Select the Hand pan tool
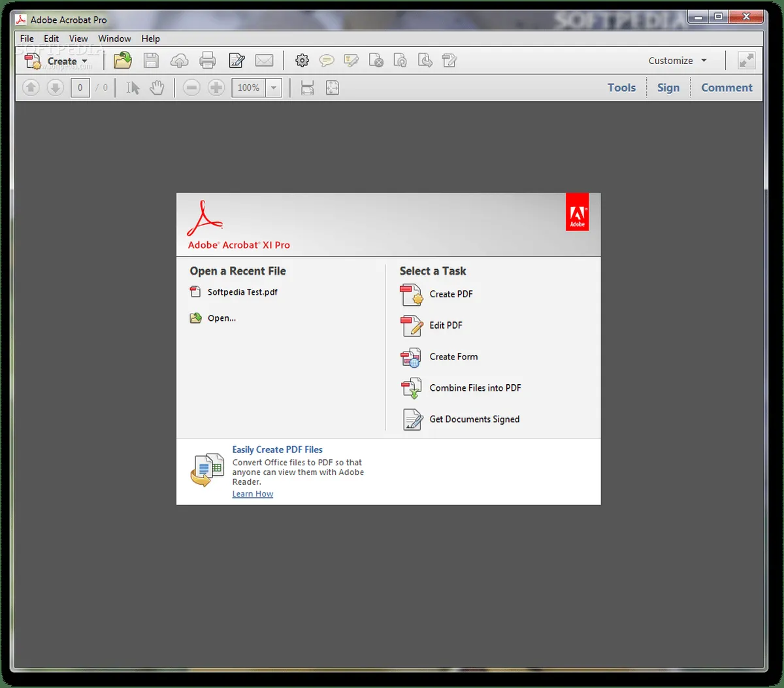 pyautogui.click(x=157, y=88)
